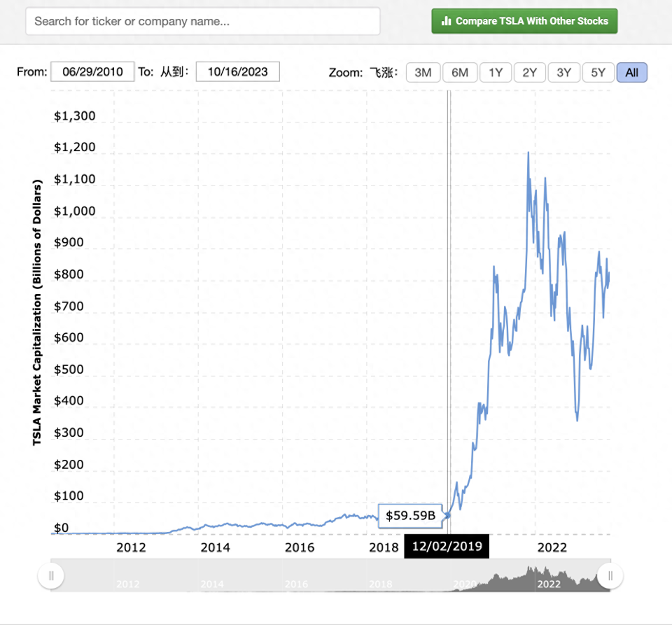Click the From: label
The height and width of the screenshot is (625, 672).
[31, 72]
